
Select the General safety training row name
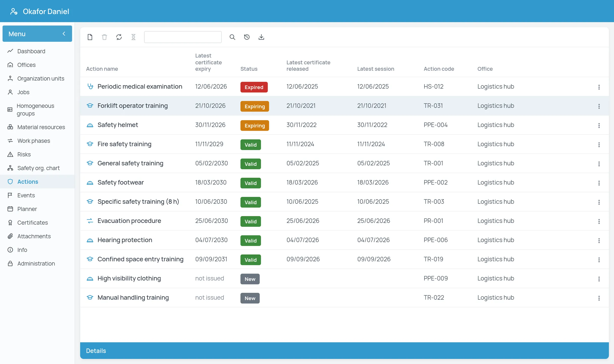(x=130, y=163)
